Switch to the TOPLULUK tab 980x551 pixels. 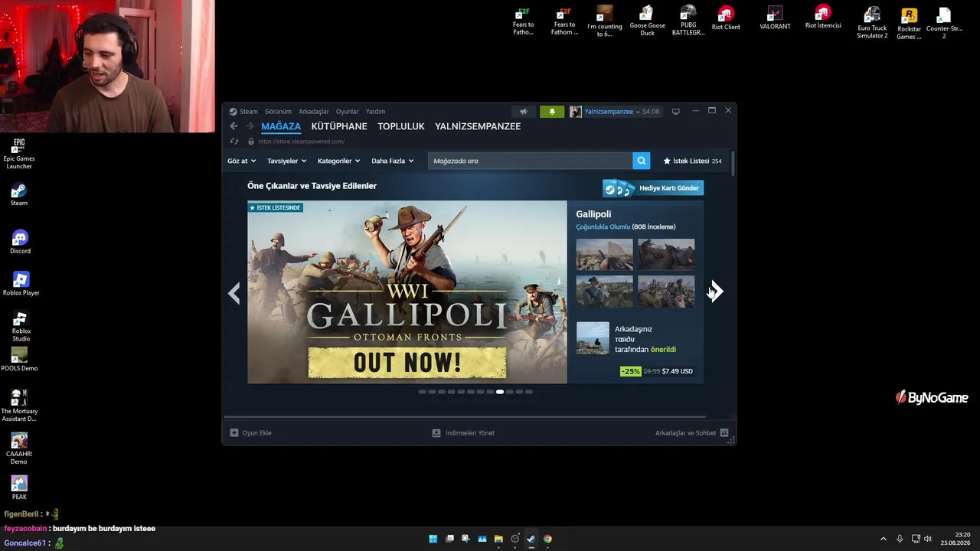[x=400, y=126]
